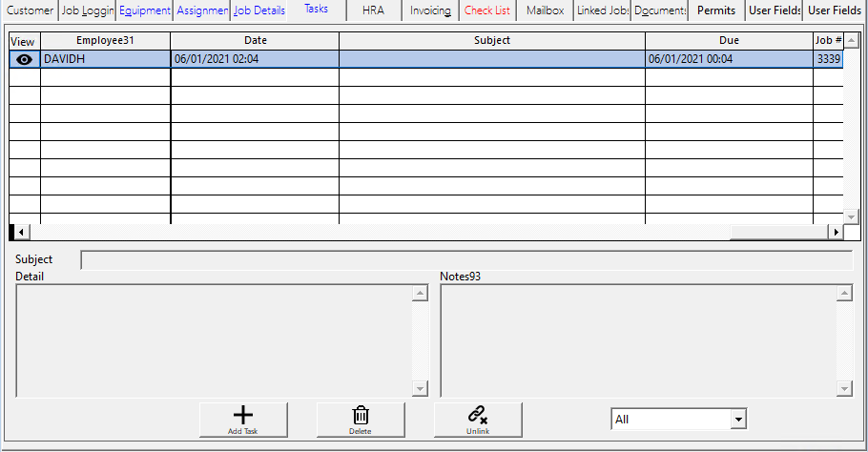Viewport: 868px width, 452px height.
Task: Click inside the Detail text area
Action: 215,339
